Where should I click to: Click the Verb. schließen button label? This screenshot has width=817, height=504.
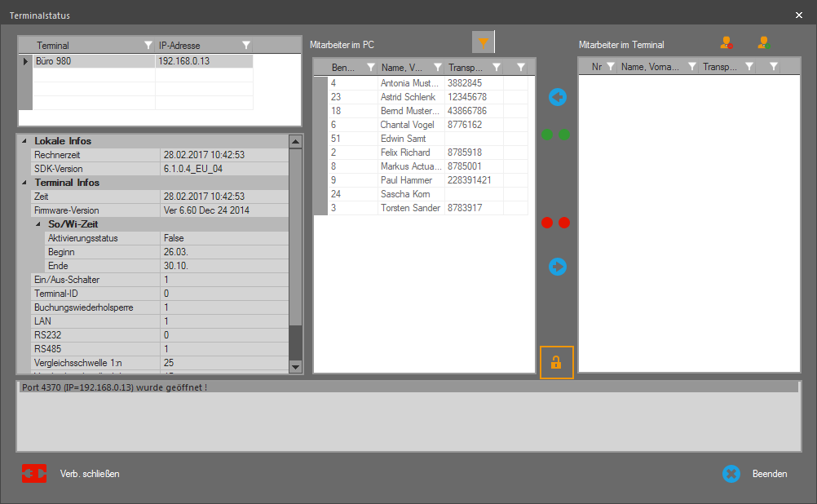pos(90,474)
